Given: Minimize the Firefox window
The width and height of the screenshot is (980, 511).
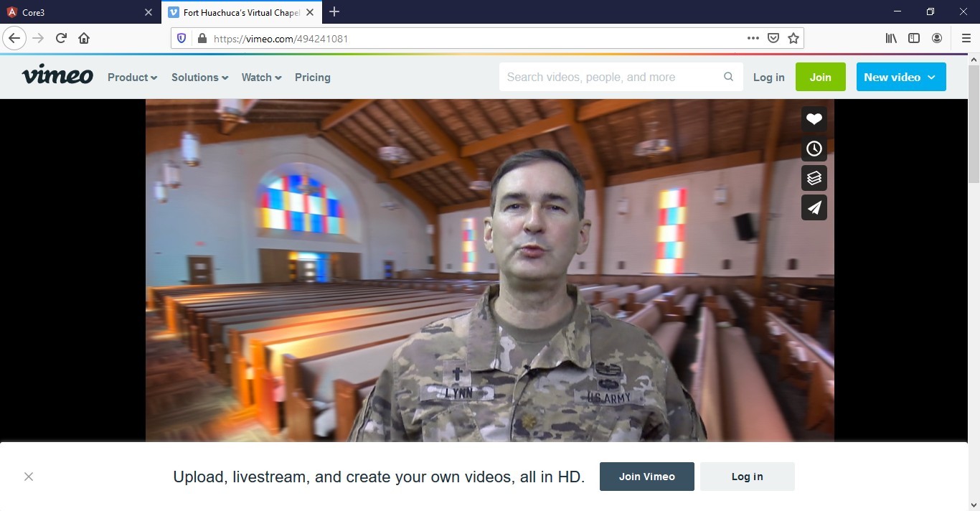Looking at the screenshot, I should (897, 11).
